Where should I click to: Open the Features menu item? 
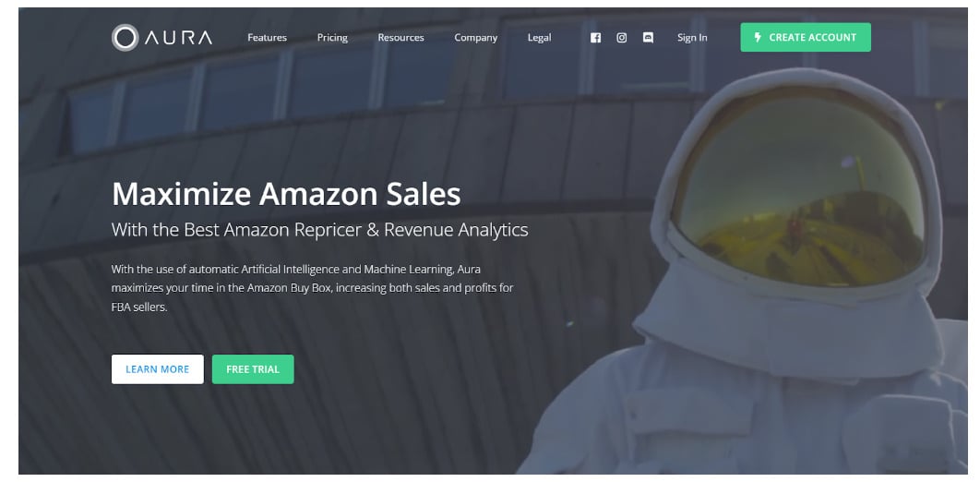point(267,38)
